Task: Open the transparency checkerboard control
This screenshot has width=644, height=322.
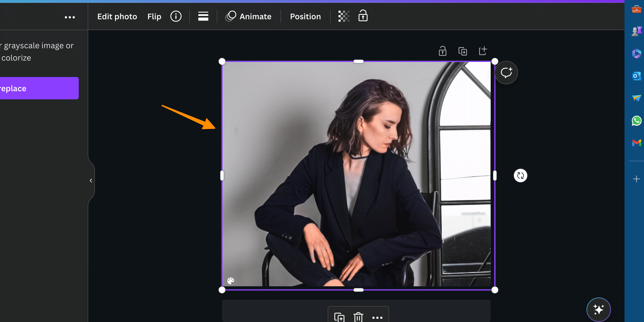Action: coord(344,16)
